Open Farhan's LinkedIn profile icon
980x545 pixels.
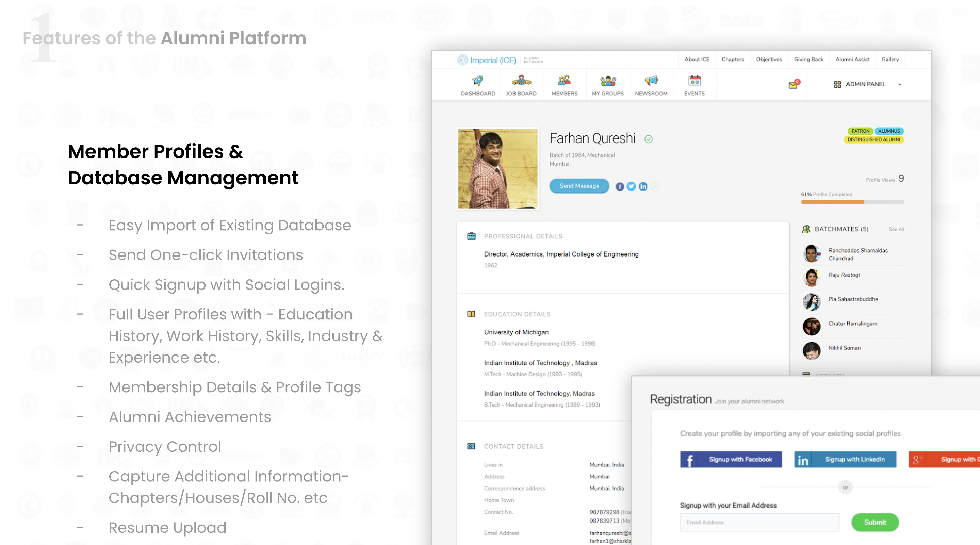[643, 186]
